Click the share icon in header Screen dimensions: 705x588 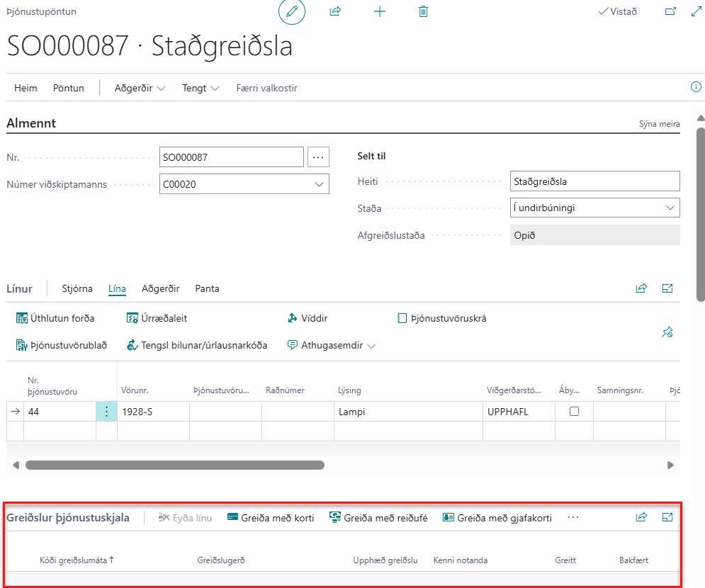coord(336,11)
